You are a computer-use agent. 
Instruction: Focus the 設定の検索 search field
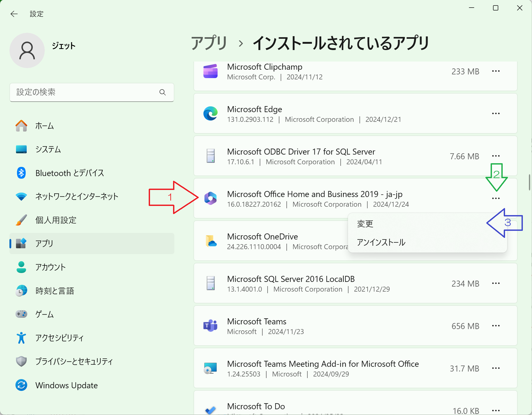(92, 92)
